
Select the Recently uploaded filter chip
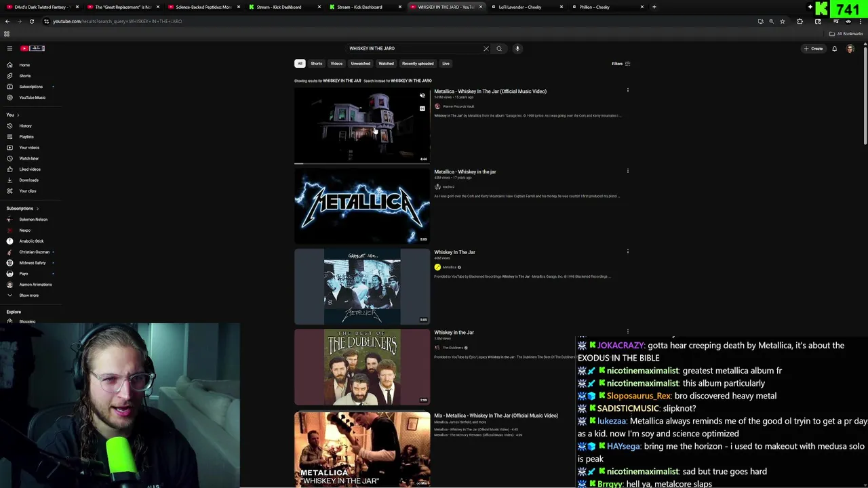pos(418,64)
